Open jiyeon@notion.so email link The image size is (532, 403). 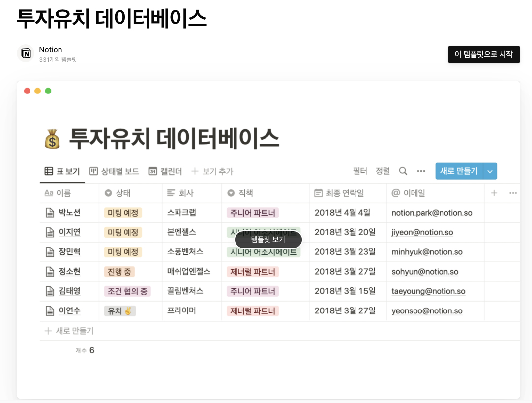point(422,233)
